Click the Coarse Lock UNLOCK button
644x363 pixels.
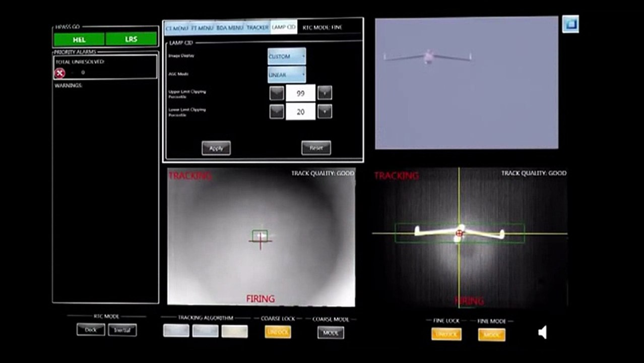point(278,331)
